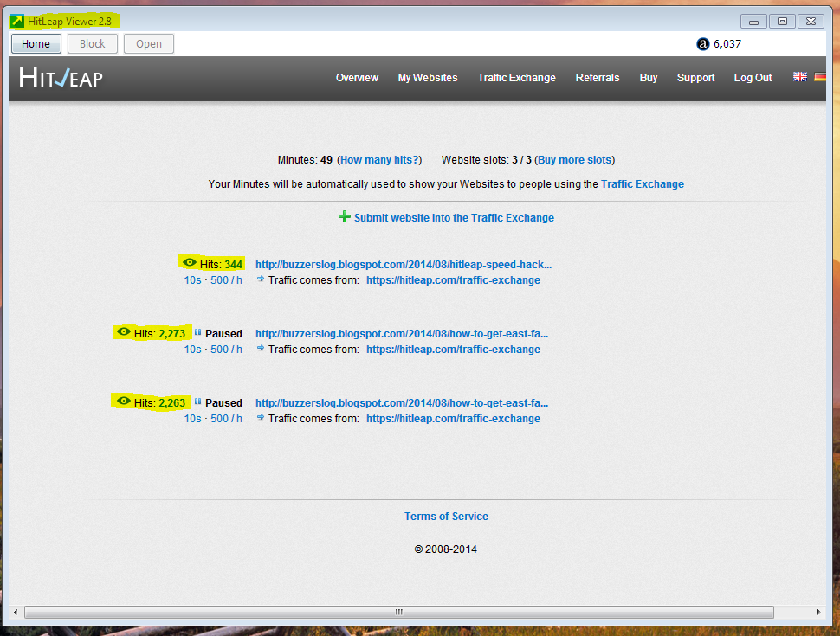Image resolution: width=840 pixels, height=636 pixels.
Task: Open the Overview page
Action: point(357,78)
